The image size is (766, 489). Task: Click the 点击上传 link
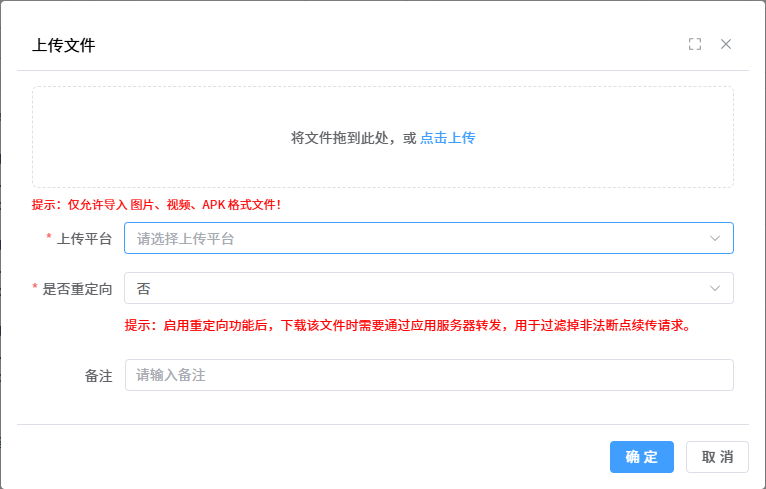click(447, 138)
